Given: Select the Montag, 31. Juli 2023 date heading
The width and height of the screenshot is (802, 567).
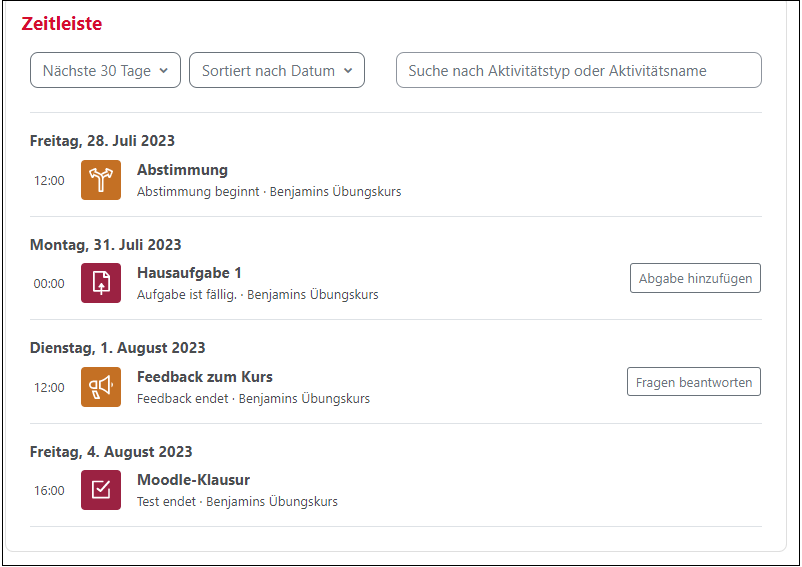Looking at the screenshot, I should [x=106, y=245].
